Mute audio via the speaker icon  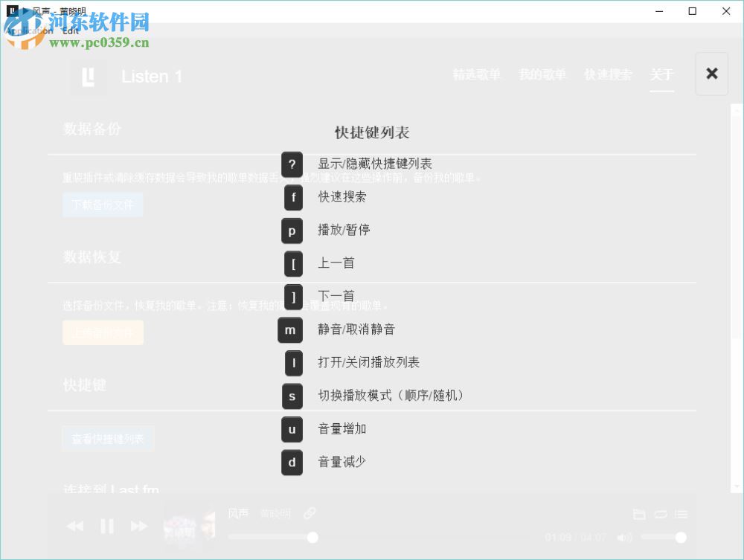coord(625,537)
